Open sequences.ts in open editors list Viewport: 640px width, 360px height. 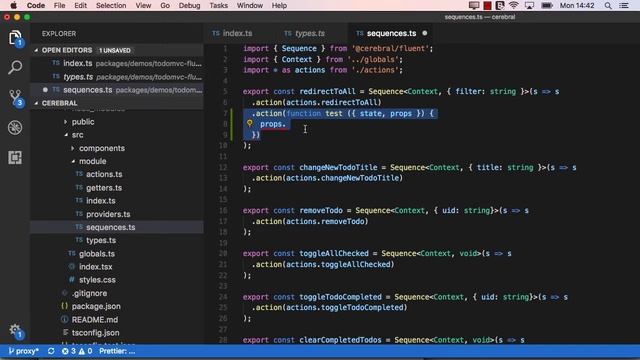click(x=117, y=90)
